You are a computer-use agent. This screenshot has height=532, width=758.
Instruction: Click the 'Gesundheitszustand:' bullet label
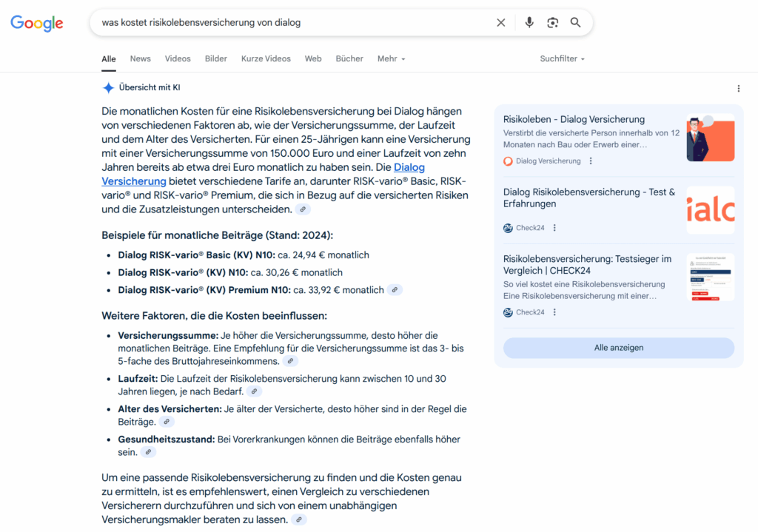pos(167,440)
